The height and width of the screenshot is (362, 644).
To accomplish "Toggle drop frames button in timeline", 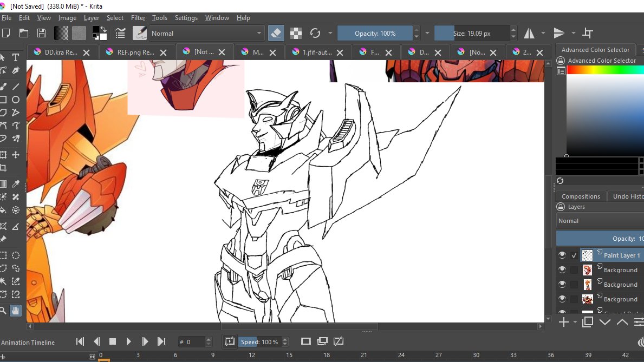I will pos(229,341).
